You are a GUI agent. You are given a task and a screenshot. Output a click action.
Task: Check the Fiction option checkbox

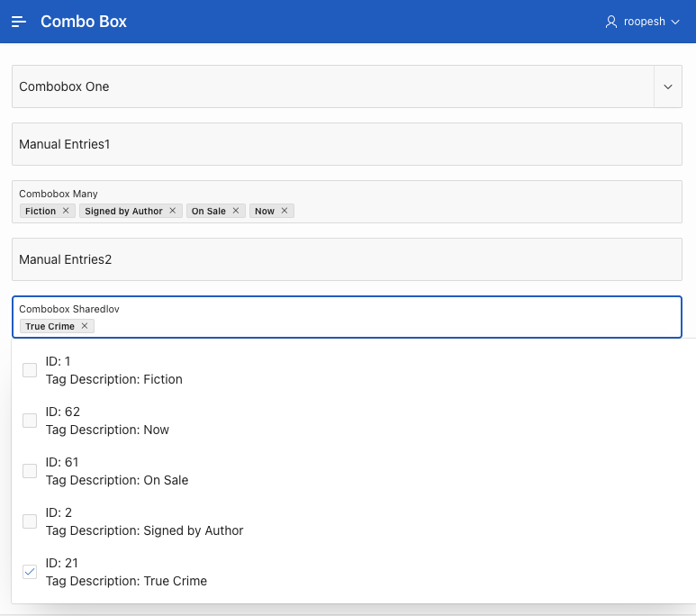[x=30, y=370]
